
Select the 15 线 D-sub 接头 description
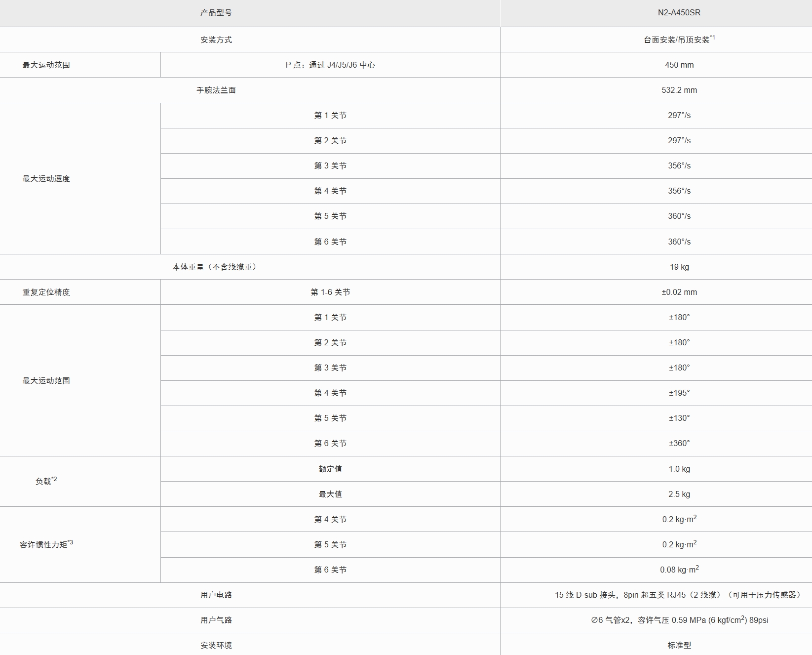679,595
